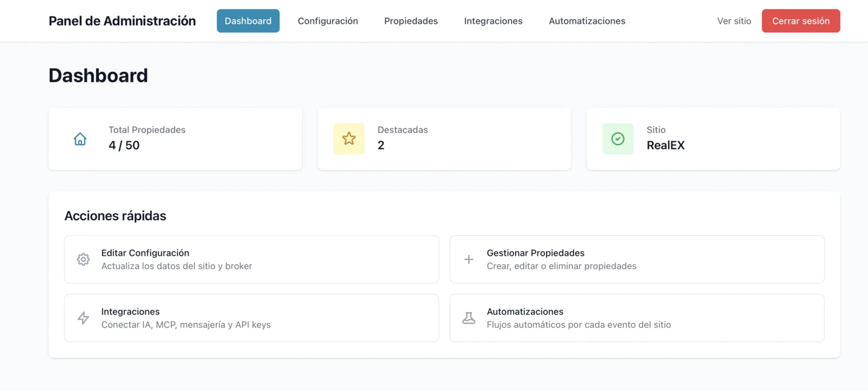This screenshot has height=391, width=868.
Task: Click the Sitio label
Action: [x=656, y=130]
